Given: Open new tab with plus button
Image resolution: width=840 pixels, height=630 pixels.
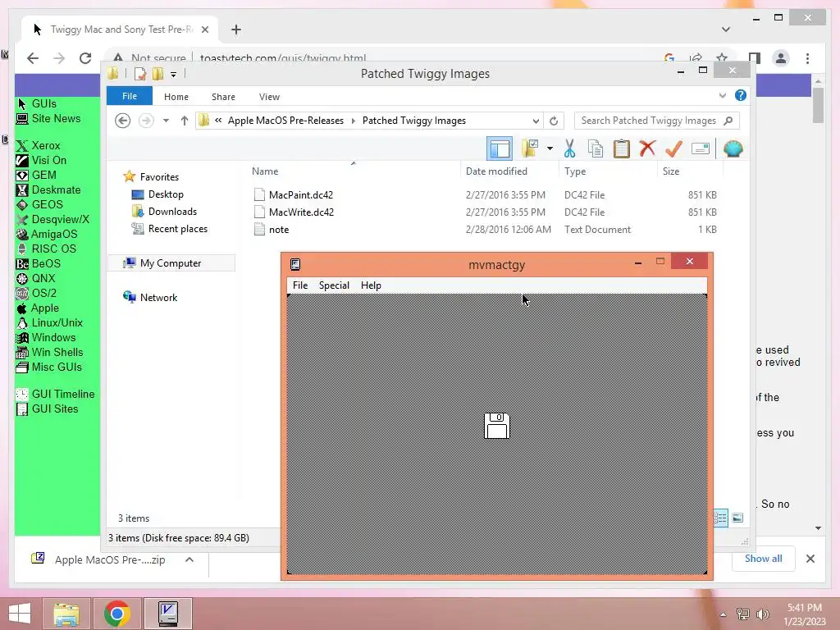Looking at the screenshot, I should tap(235, 30).
